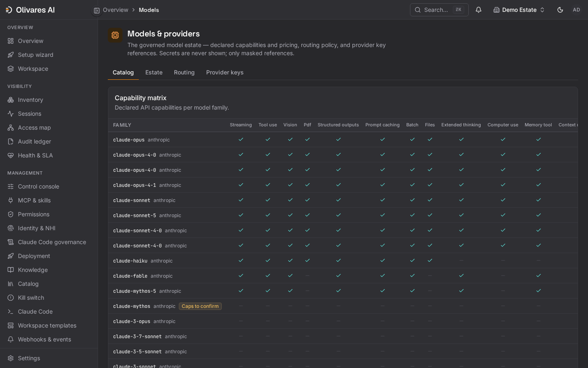This screenshot has height=368, width=588.
Task: Click the Caps to confirm badge
Action: [x=200, y=306]
